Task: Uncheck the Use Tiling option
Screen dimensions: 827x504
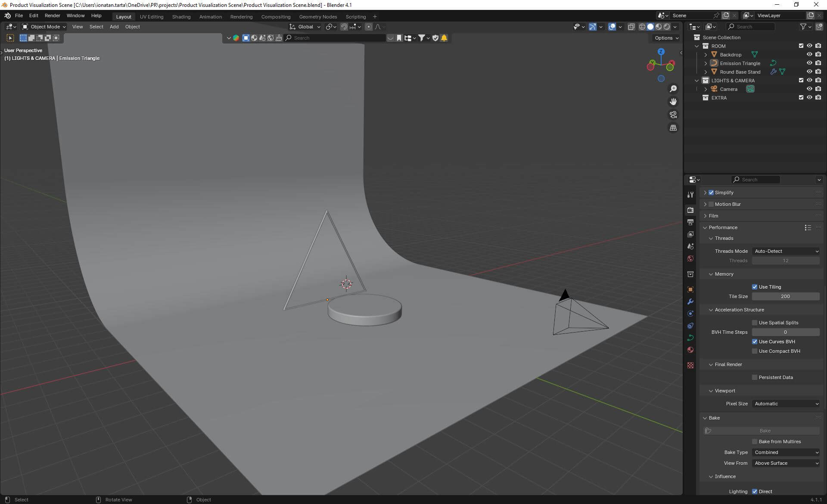Action: tap(755, 287)
